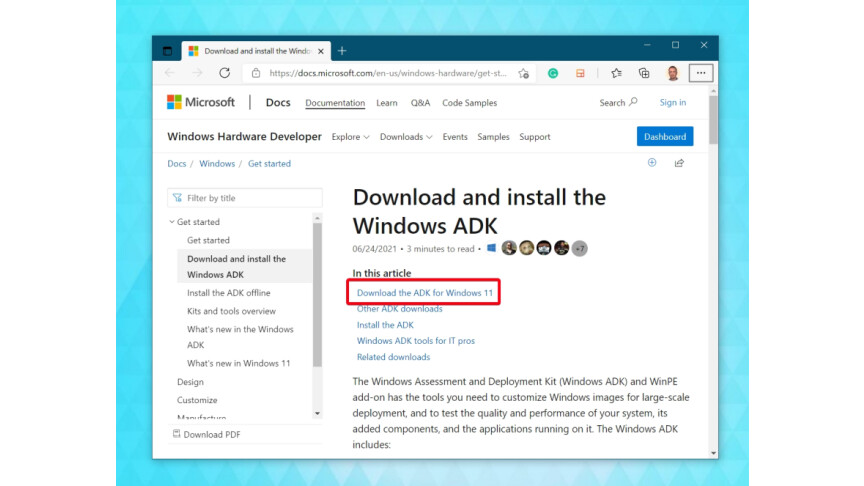This screenshot has height=486, width=864.
Task: Click the Get started breadcrumb link
Action: coord(269,164)
